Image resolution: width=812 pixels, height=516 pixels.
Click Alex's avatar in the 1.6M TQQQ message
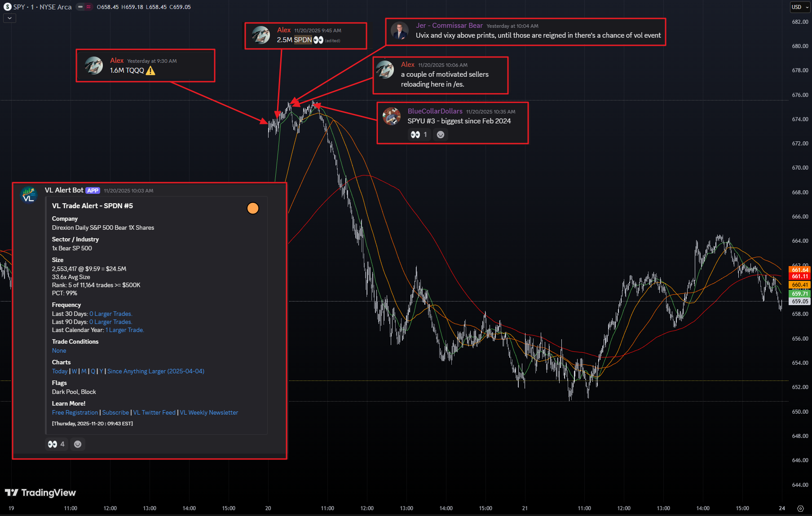[94, 66]
